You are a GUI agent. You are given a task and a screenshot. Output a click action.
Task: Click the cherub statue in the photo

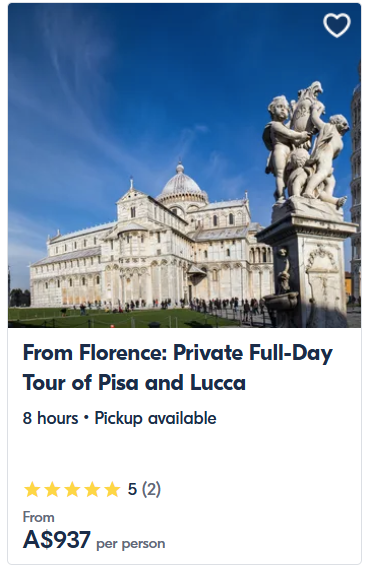(x=307, y=145)
